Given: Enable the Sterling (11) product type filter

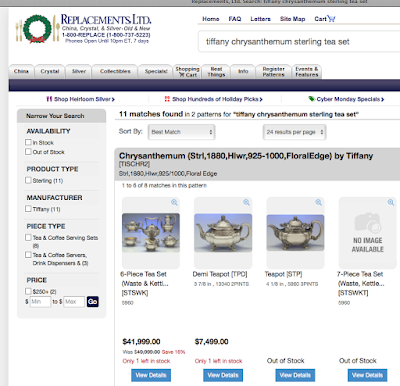Looking at the screenshot, I should click(28, 180).
